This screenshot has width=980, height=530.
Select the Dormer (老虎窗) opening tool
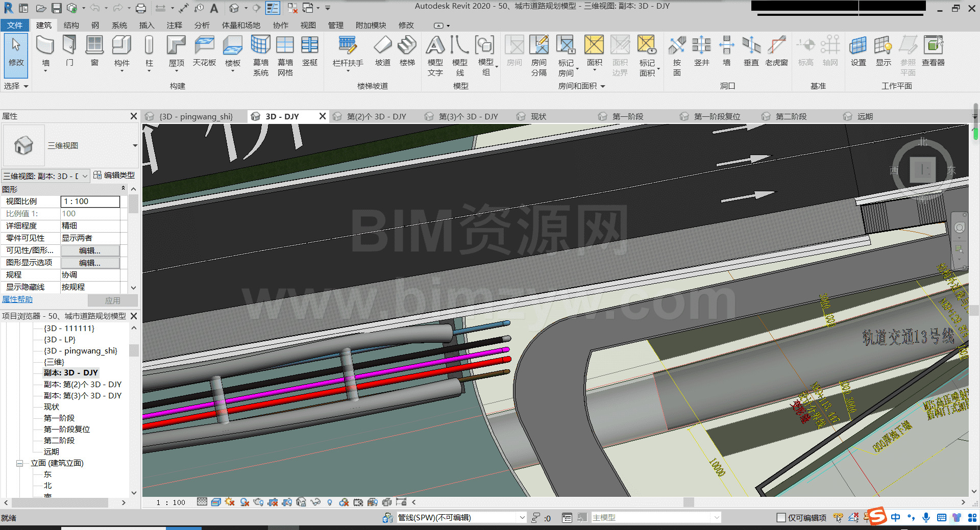(x=776, y=51)
